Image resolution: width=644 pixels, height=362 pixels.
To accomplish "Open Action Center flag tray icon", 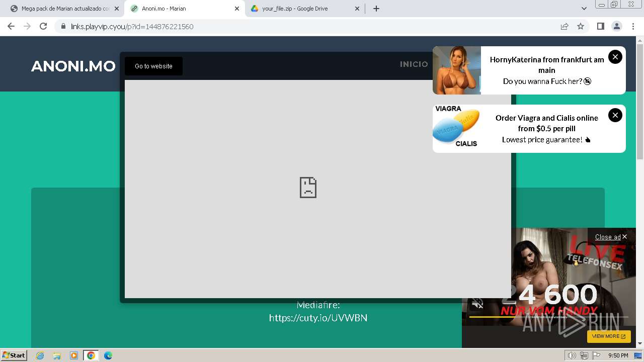I will click(x=596, y=355).
